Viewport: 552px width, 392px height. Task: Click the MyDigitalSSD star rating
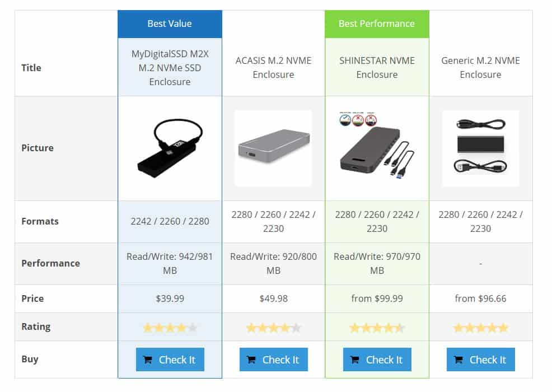(170, 328)
